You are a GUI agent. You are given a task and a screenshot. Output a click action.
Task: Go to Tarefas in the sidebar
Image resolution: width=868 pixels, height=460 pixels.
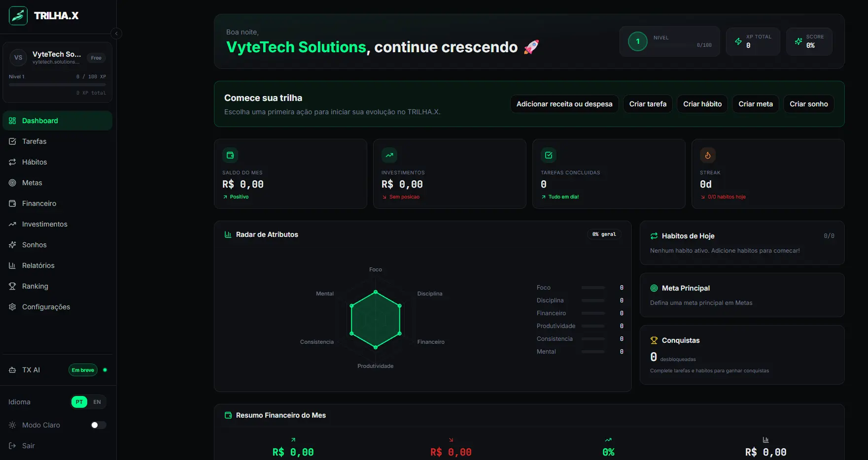pyautogui.click(x=58, y=141)
